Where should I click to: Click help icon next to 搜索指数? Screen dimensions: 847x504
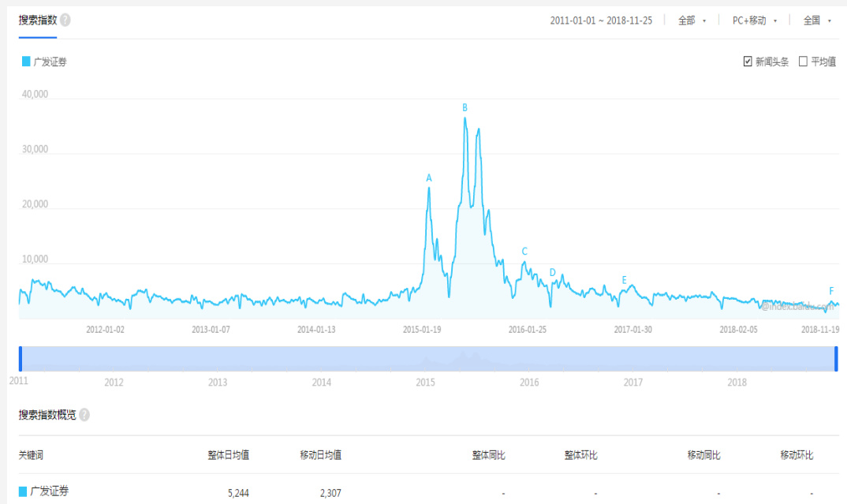pyautogui.click(x=65, y=20)
